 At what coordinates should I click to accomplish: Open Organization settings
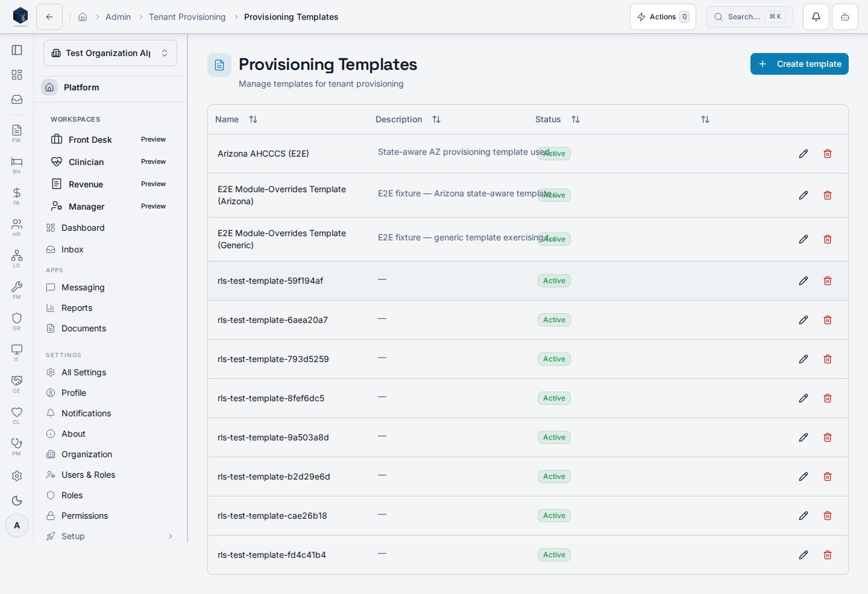pos(110,454)
